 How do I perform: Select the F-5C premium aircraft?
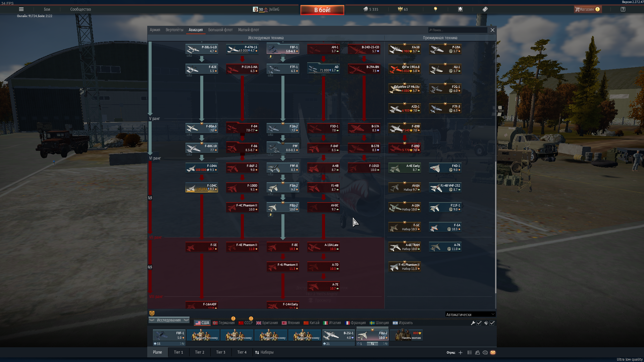(405, 227)
